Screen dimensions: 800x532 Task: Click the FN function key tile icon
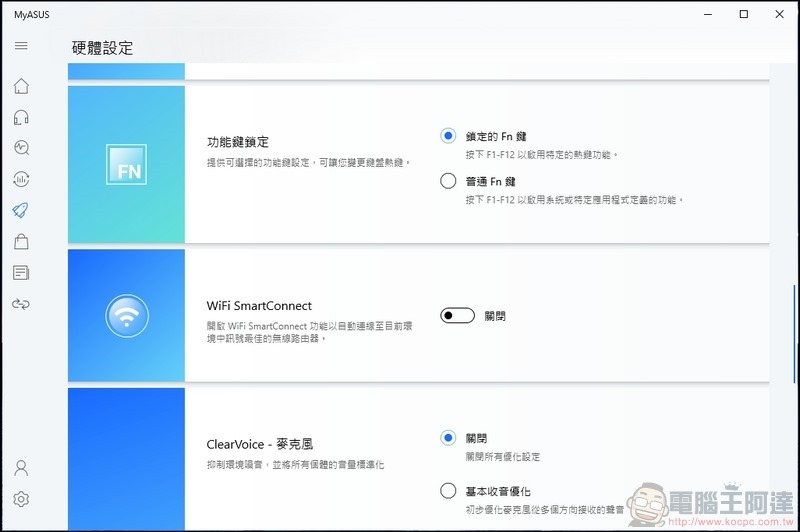point(127,164)
